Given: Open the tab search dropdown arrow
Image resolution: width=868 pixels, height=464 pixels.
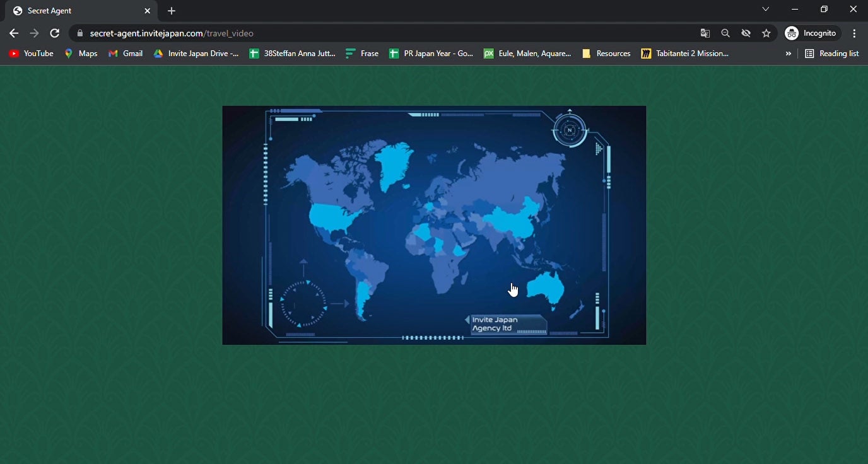Looking at the screenshot, I should [x=765, y=9].
